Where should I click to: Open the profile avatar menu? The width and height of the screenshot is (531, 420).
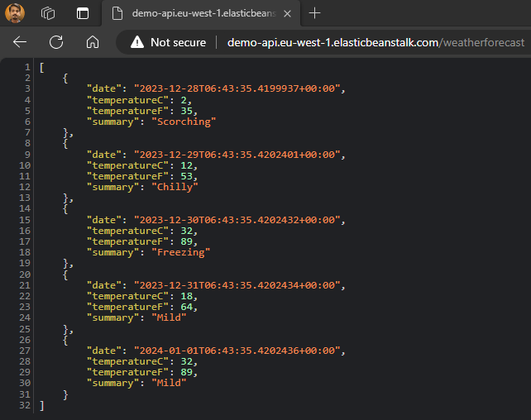[16, 13]
